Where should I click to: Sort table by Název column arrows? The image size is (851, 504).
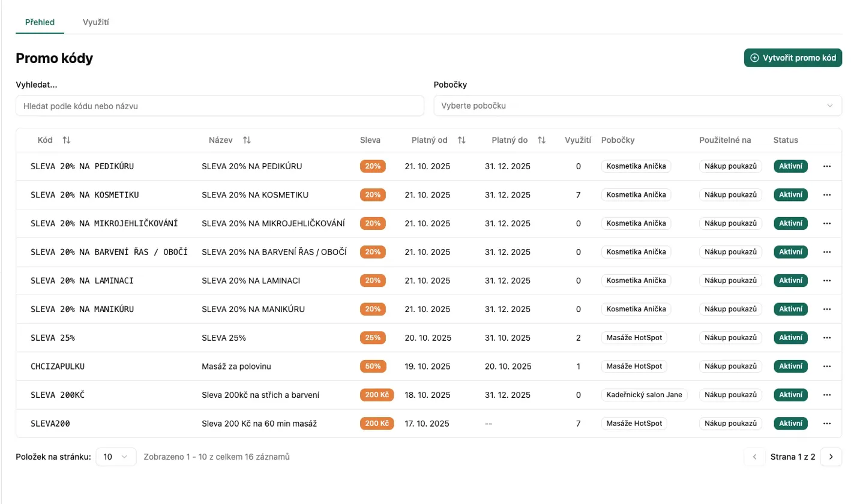(247, 140)
